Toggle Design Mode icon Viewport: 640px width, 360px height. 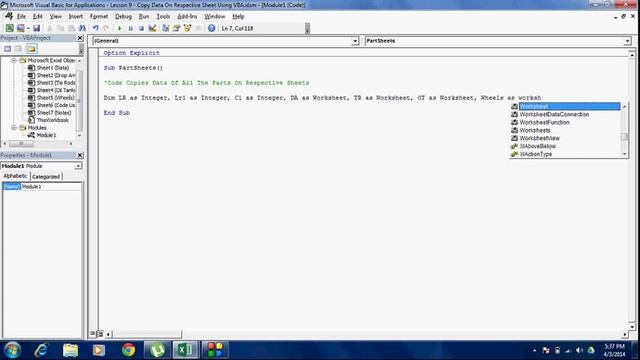(152, 28)
